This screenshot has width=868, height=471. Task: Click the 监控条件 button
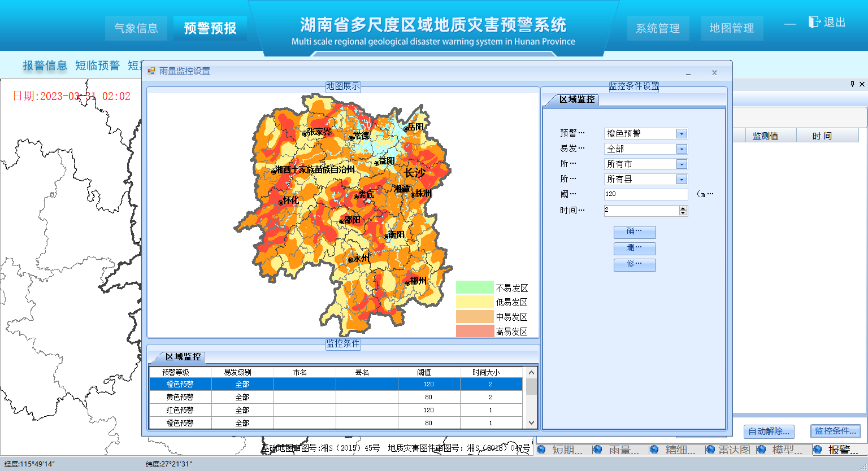[836, 431]
